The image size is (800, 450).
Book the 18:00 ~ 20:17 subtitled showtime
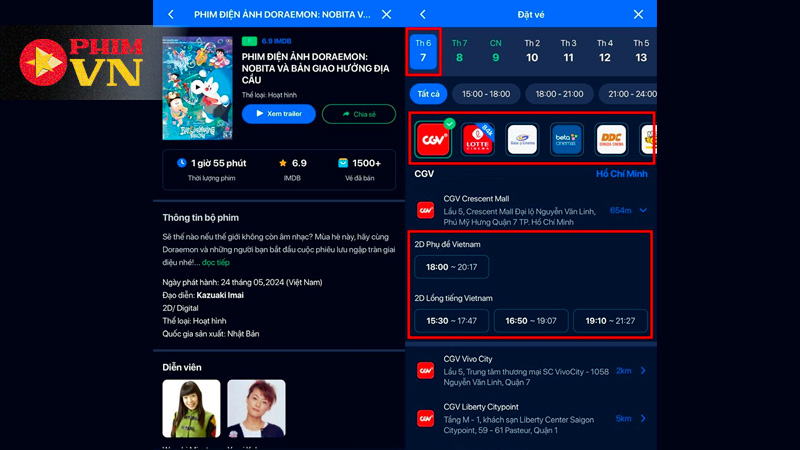coord(452,267)
